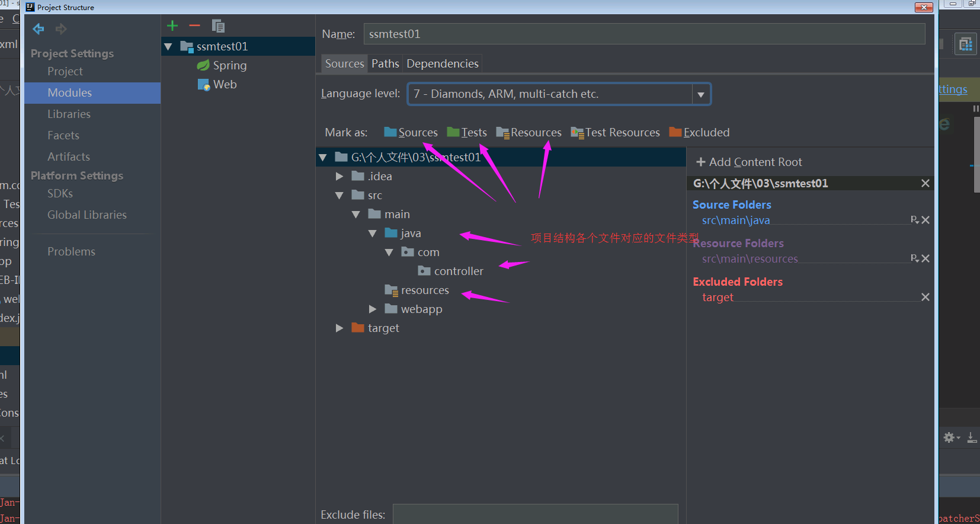Image resolution: width=980 pixels, height=524 pixels.
Task: Mark folder as Tests
Action: click(467, 132)
